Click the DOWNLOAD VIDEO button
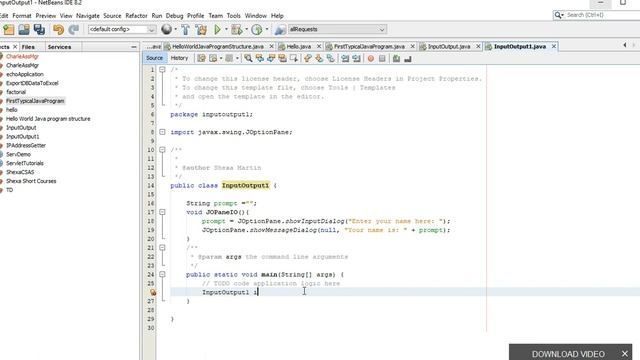The height and width of the screenshot is (360, 640). click(x=568, y=353)
